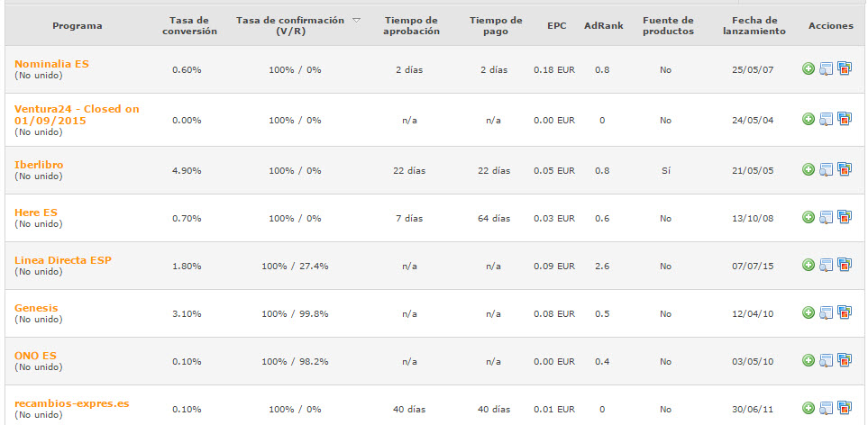Join Genesis program with green plus icon
The width and height of the screenshot is (868, 425).
(809, 312)
